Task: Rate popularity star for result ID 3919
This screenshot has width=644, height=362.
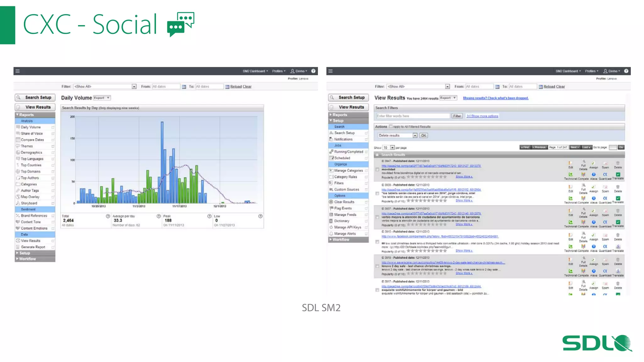Action: [427, 273]
